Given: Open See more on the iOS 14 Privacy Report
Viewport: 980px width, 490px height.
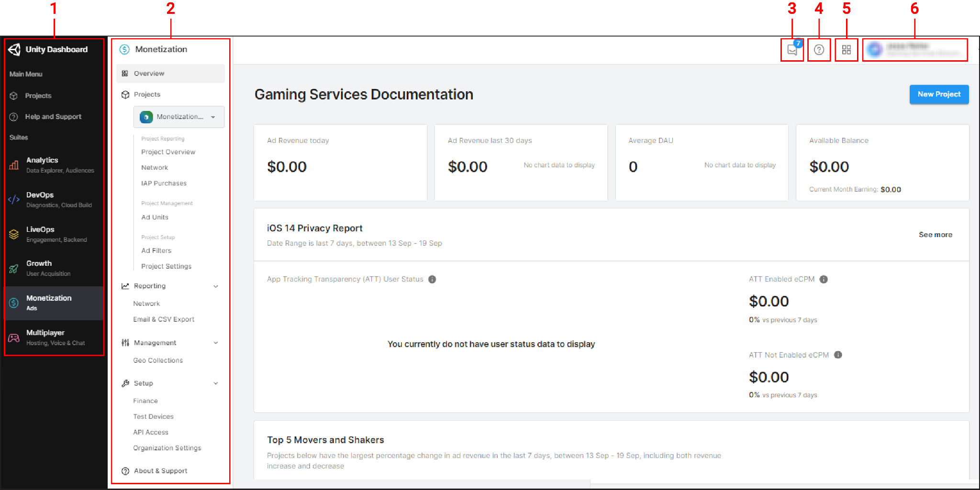Looking at the screenshot, I should click(x=935, y=235).
